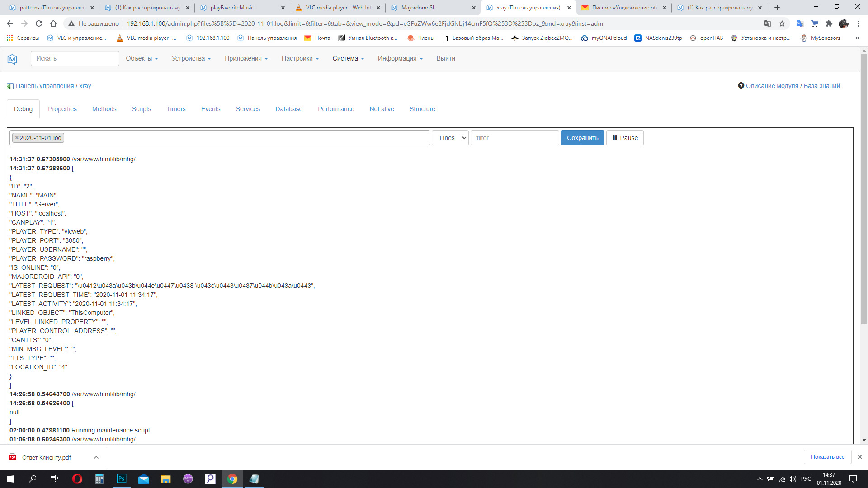Open the browser extensions puzzle icon

click(829, 23)
